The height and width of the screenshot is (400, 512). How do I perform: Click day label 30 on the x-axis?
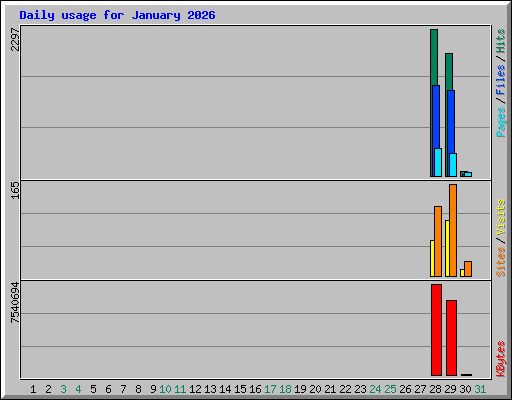[x=465, y=389]
